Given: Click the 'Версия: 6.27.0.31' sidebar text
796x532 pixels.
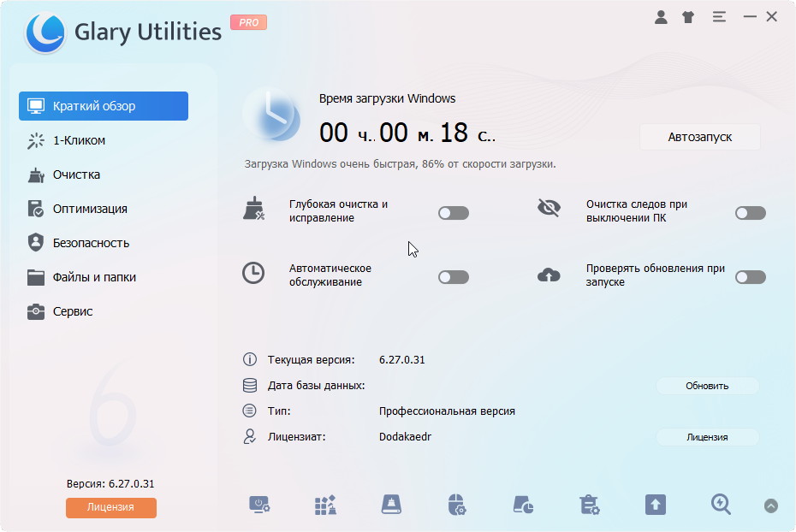Looking at the screenshot, I should pos(110,484).
